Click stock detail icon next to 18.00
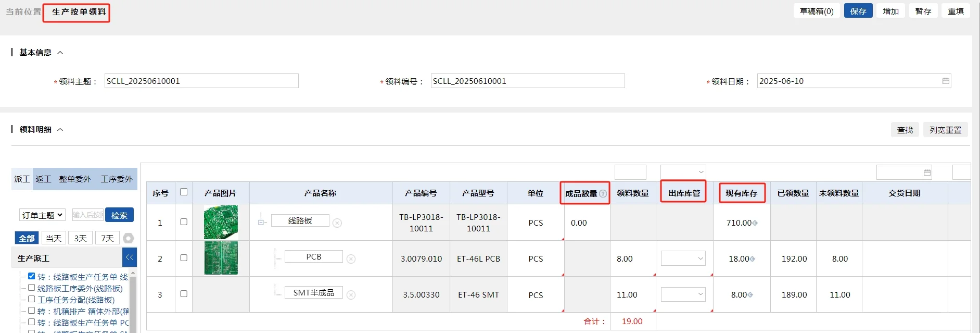This screenshot has height=333, width=980. (x=753, y=259)
